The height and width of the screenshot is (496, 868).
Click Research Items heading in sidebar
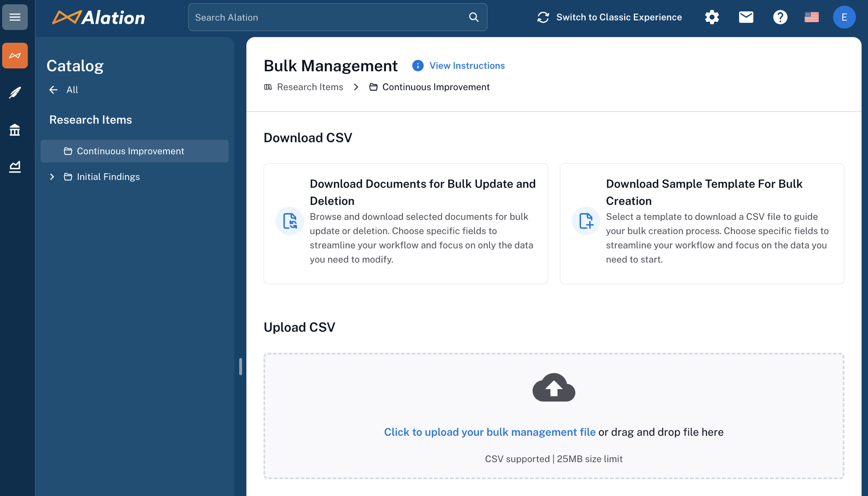point(90,120)
